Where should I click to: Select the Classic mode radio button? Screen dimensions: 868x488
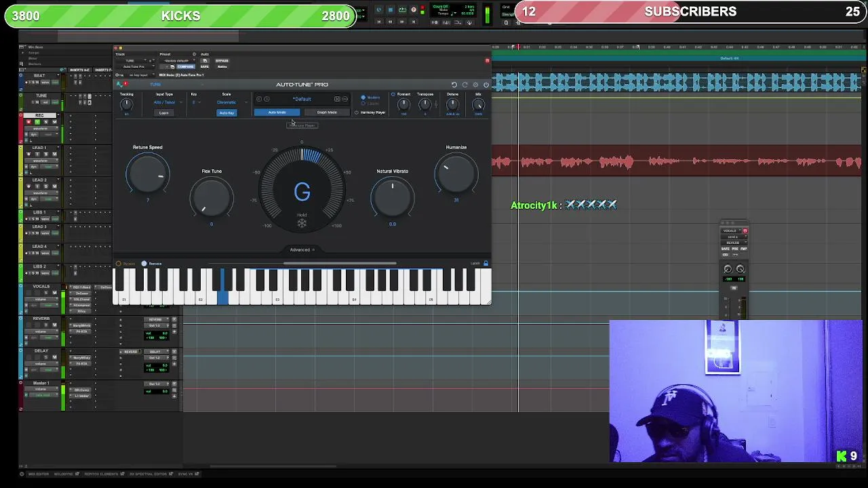(363, 103)
